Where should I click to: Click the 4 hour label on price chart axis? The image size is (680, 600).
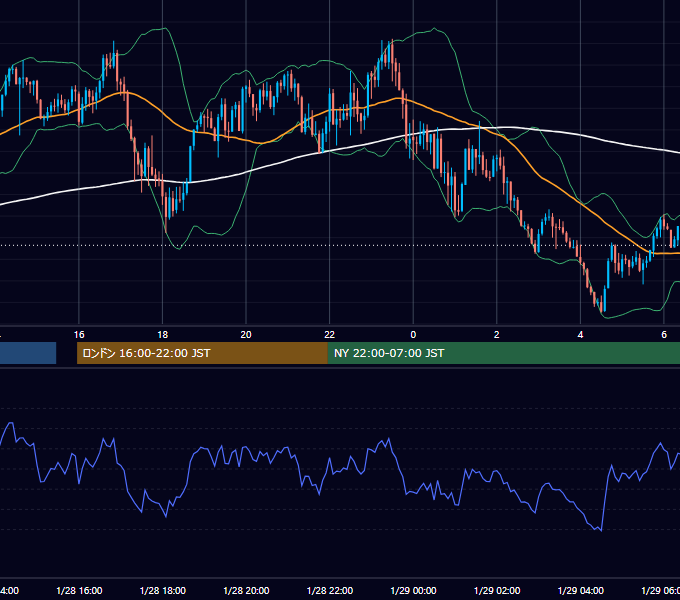(580, 334)
